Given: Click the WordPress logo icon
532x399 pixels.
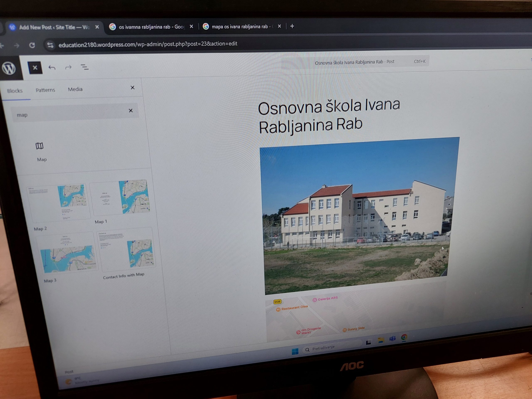Looking at the screenshot, I should pyautogui.click(x=9, y=68).
